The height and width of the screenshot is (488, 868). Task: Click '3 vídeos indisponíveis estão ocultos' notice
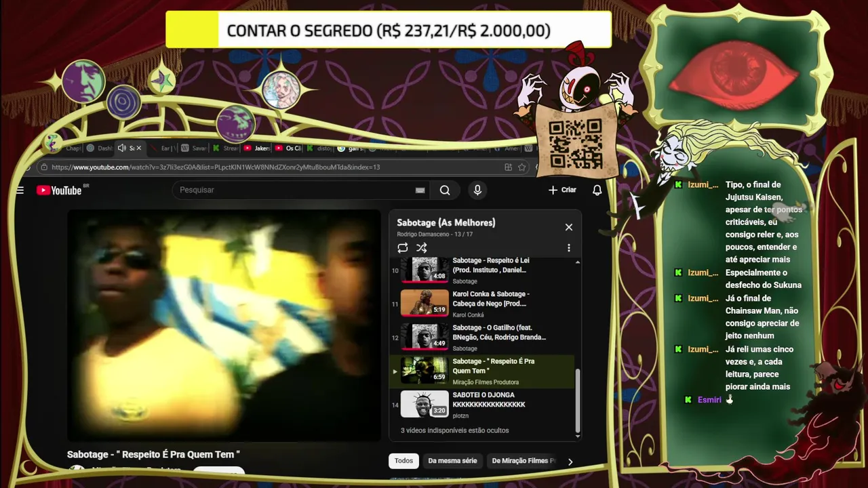pyautogui.click(x=454, y=430)
